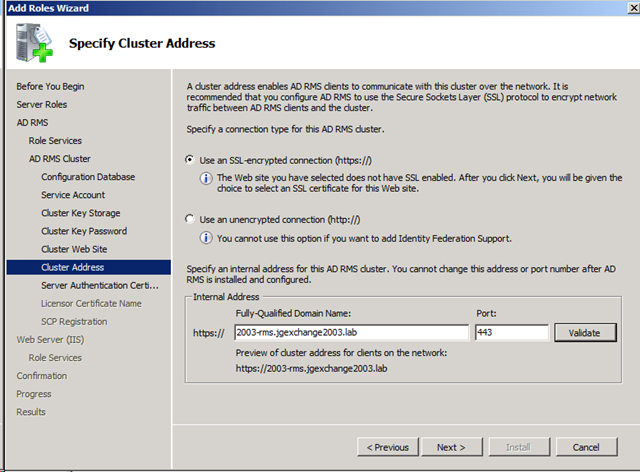640x472 pixels.
Task: Select the highlighted Cluster Address step
Action: tap(89, 267)
